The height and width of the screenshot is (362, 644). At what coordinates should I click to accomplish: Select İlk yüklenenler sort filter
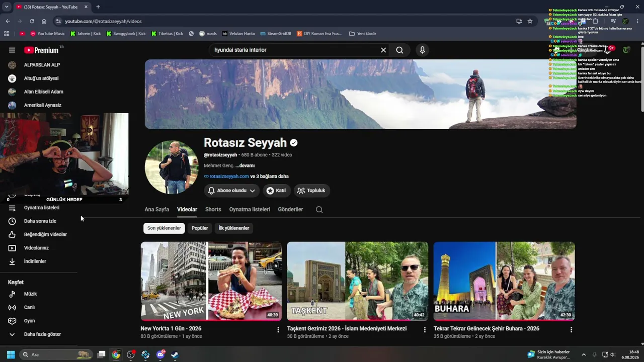[233, 228]
